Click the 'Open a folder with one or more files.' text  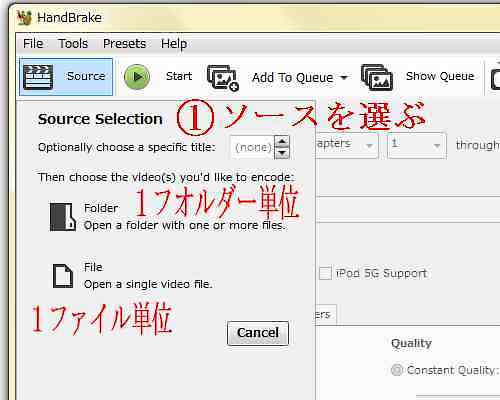pos(185,225)
